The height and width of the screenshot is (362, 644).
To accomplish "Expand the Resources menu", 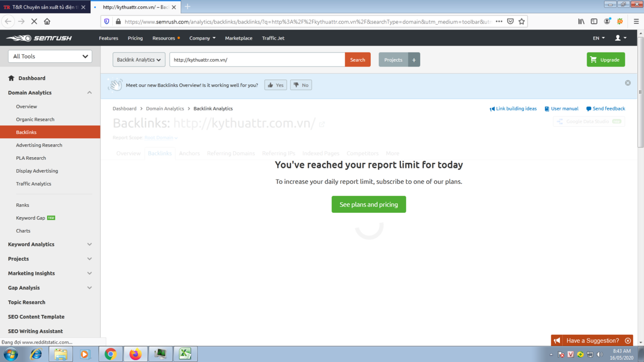I will tap(166, 38).
